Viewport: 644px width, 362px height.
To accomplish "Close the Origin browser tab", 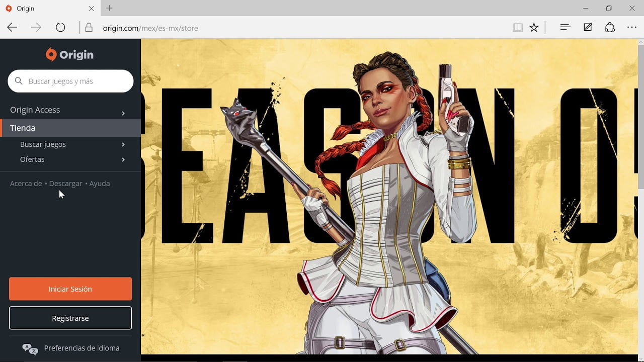I will click(91, 9).
